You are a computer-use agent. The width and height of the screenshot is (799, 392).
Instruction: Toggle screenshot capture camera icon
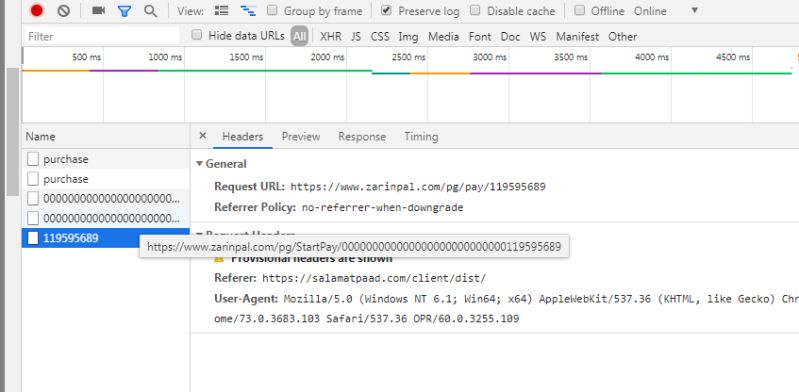98,10
